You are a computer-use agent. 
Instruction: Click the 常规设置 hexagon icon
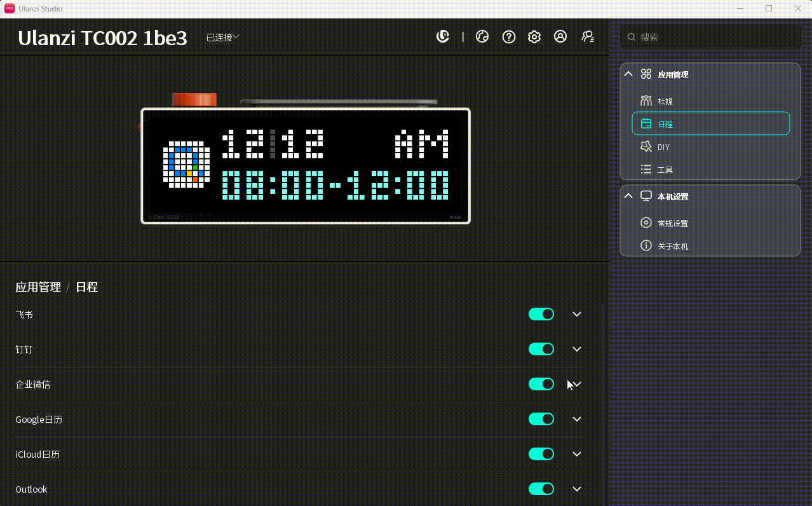(646, 223)
